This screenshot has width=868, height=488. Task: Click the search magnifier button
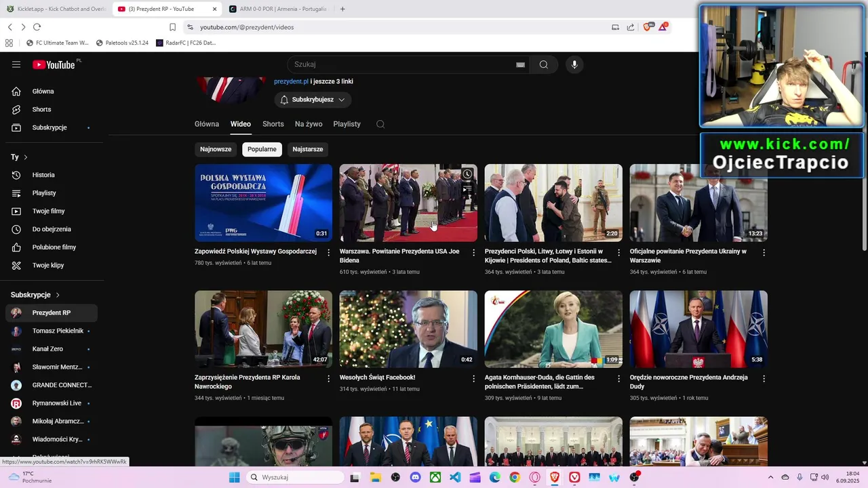click(x=544, y=64)
